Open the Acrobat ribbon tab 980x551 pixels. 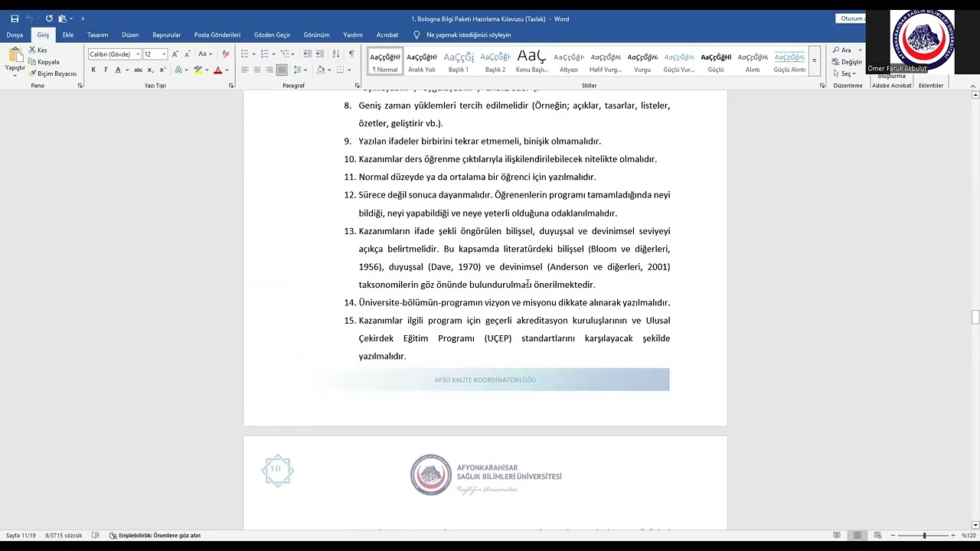tap(387, 34)
